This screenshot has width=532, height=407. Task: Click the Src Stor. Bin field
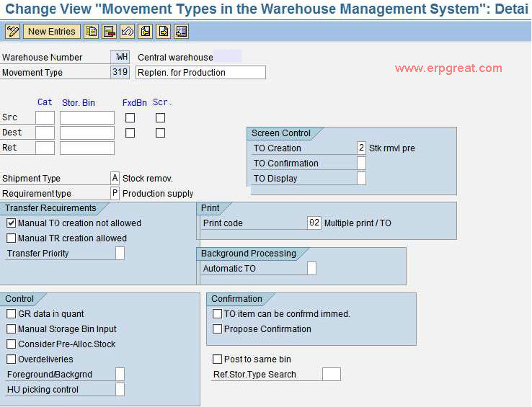(87, 117)
